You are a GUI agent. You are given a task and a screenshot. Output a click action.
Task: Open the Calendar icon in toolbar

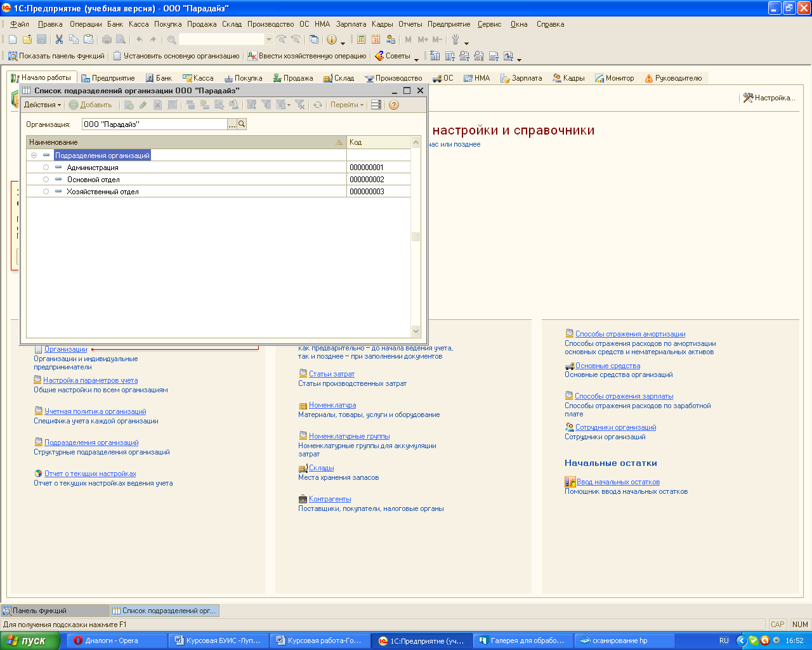(x=376, y=39)
